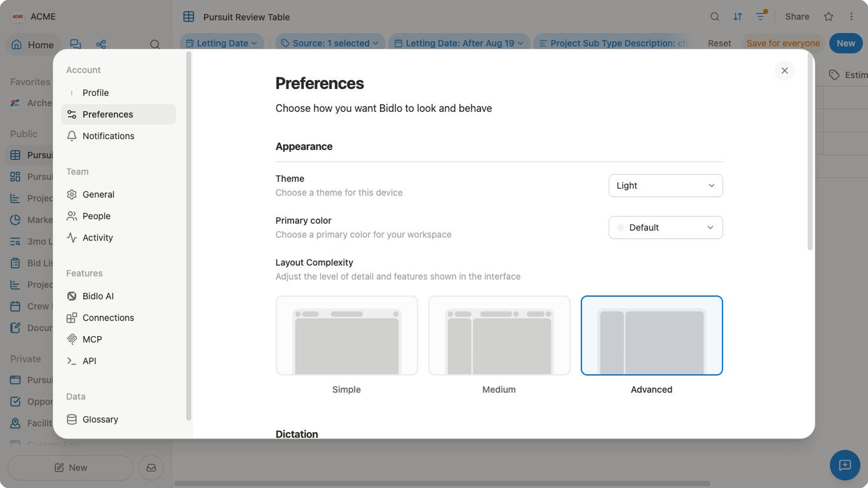This screenshot has width=868, height=488.
Task: Open Activity team settings
Action: tap(118, 238)
